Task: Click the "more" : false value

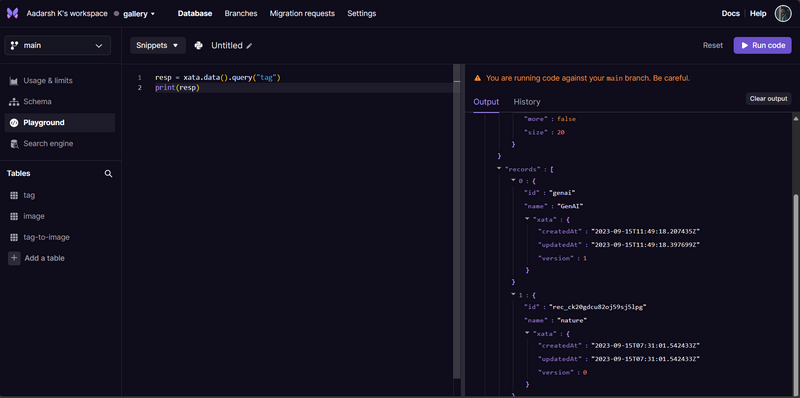Action: (566, 119)
